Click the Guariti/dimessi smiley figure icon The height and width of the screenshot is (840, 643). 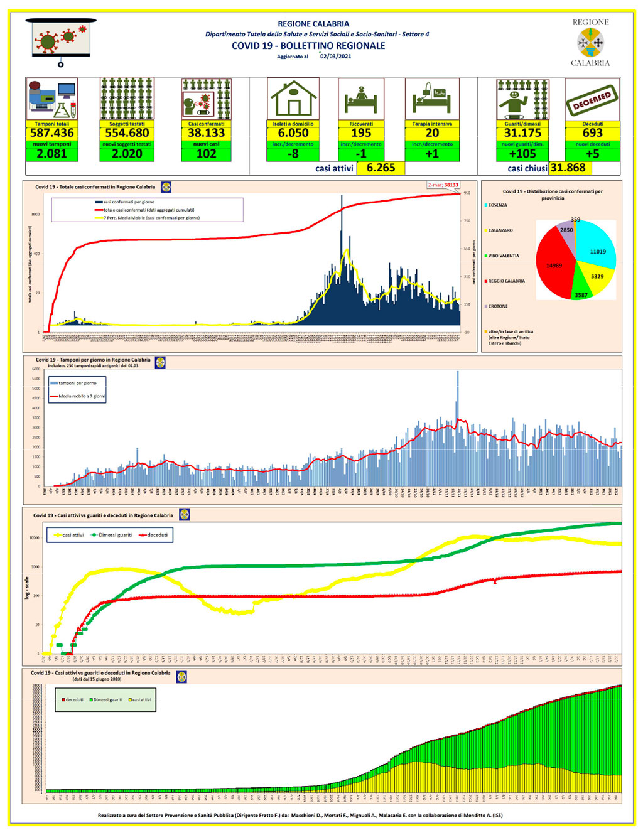click(522, 99)
